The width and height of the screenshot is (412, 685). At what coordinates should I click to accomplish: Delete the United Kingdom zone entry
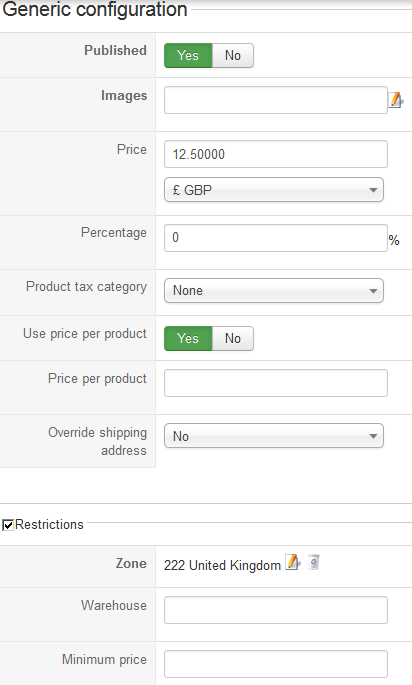coord(314,562)
